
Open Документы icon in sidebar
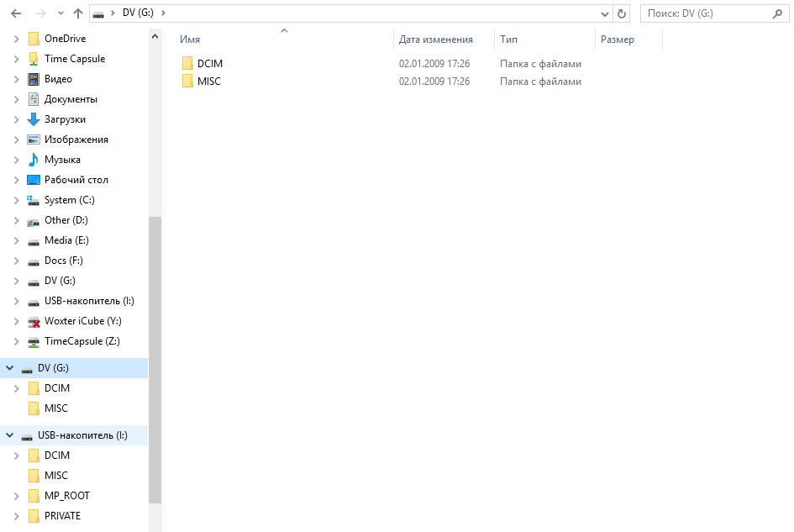34,99
